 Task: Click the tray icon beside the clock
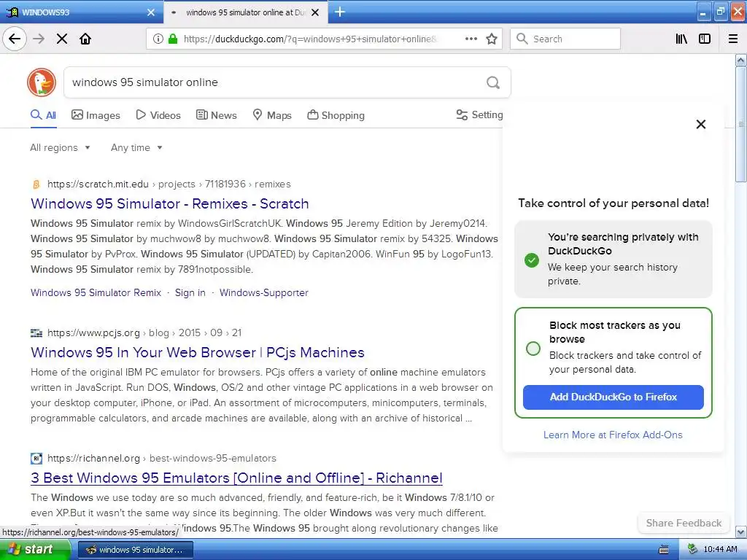[x=693, y=550]
